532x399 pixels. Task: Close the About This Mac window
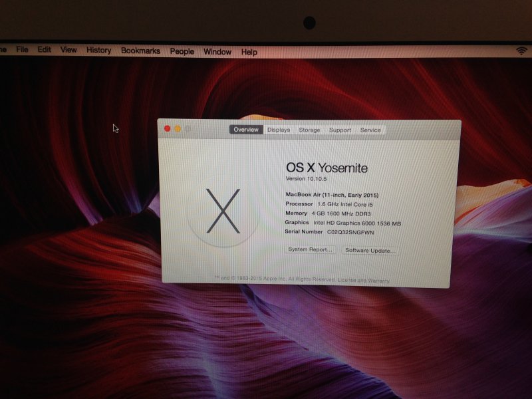(x=168, y=129)
